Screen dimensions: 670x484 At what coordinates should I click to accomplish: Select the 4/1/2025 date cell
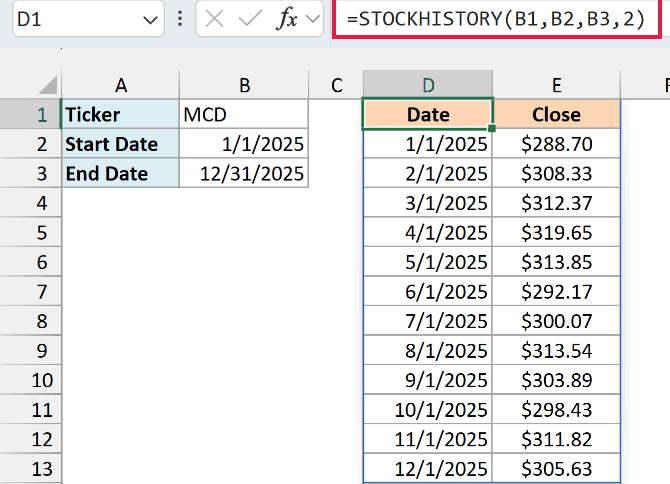428,232
